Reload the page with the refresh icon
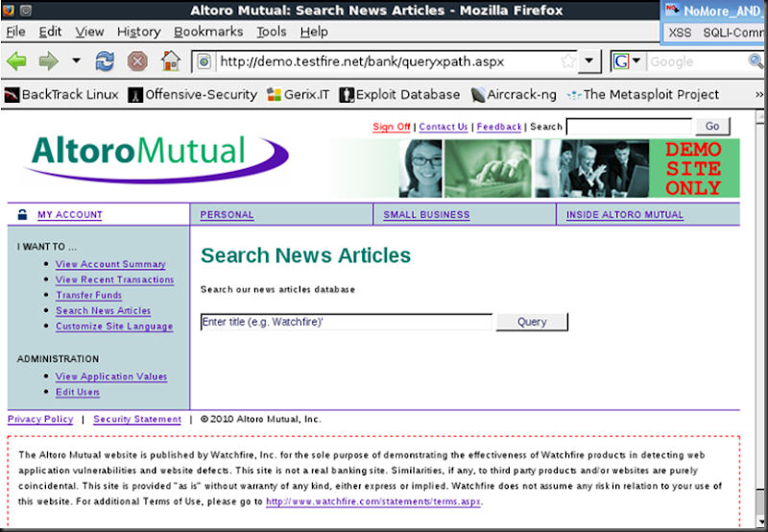Viewport: 768px width, 532px height. point(105,61)
